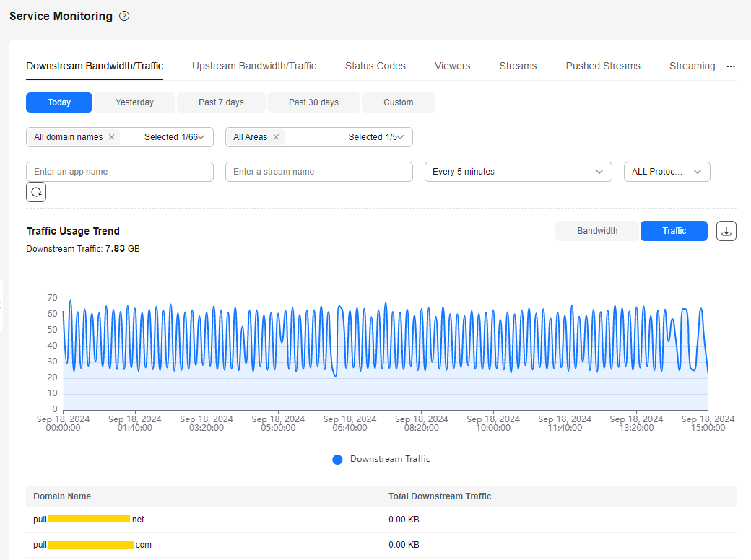Expand the domain names dropdown
Viewport: 751px width, 560px height.
(x=201, y=137)
